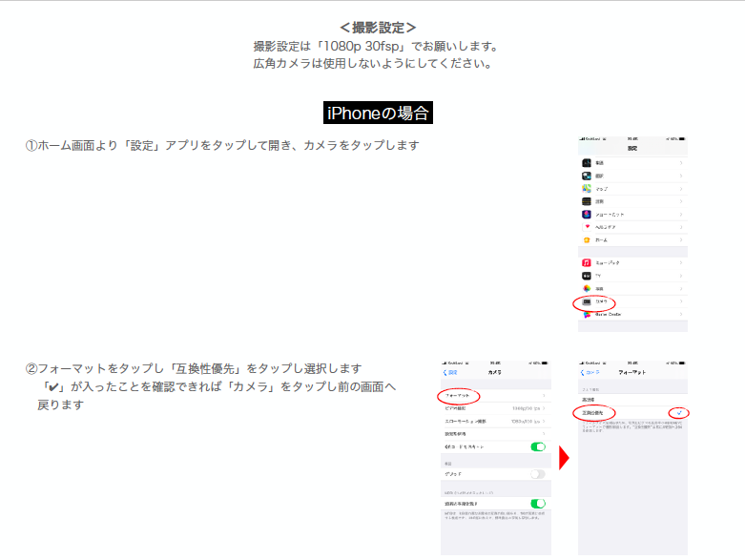Viewport: 745px width, 560px height.
Task: Click the ＜撮影設定＞ heading
Action: (378, 28)
